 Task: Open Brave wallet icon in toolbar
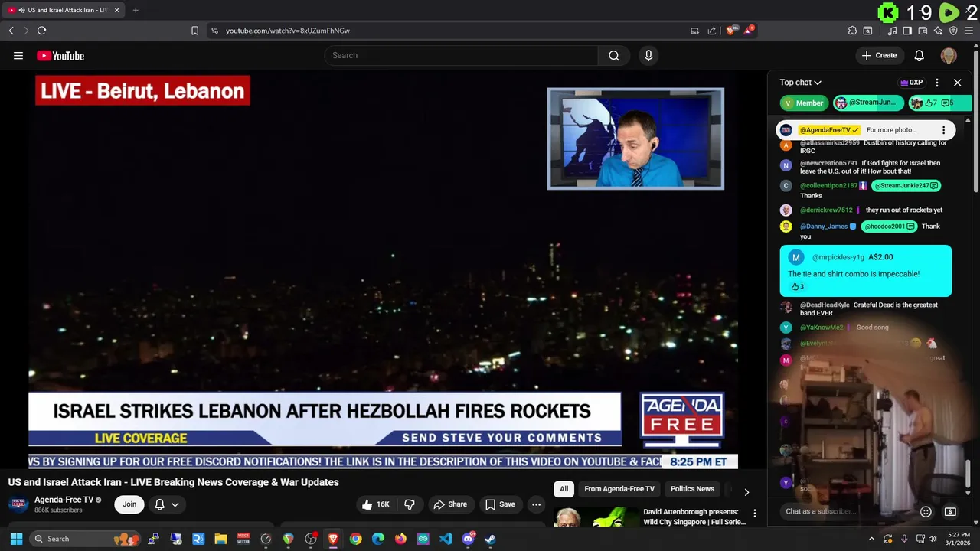(x=923, y=31)
